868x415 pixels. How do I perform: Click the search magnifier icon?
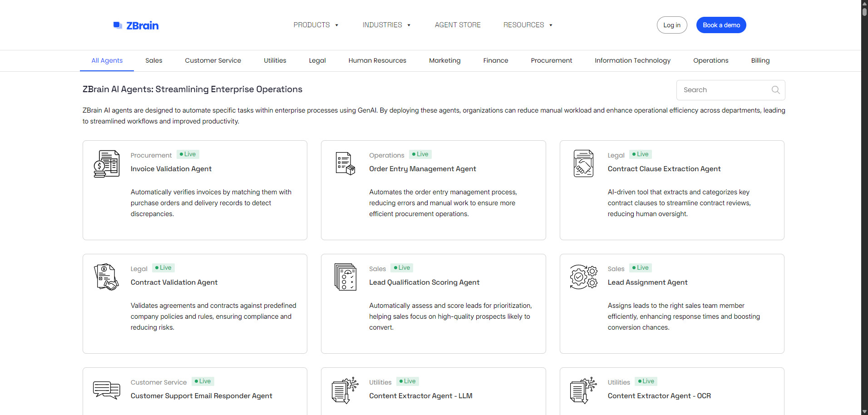[775, 90]
